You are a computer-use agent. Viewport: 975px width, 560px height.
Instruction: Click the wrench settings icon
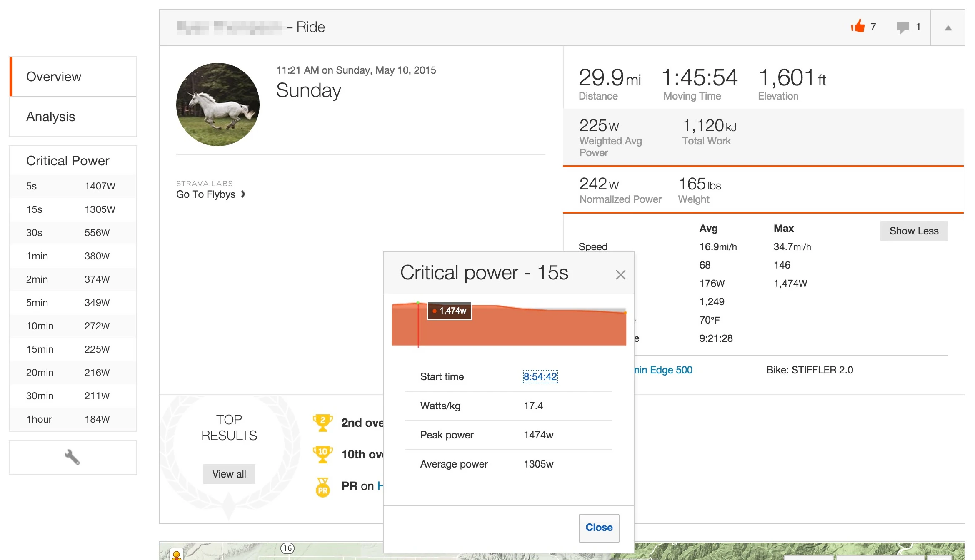pyautogui.click(x=72, y=457)
